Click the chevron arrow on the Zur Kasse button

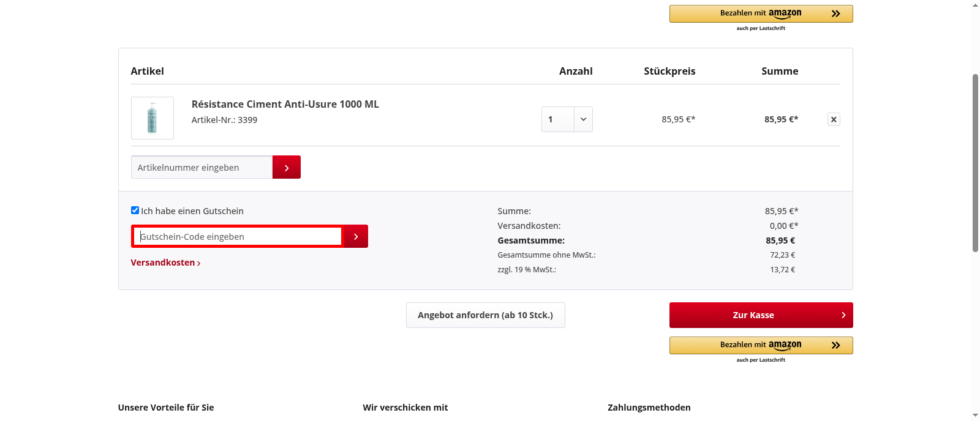843,315
